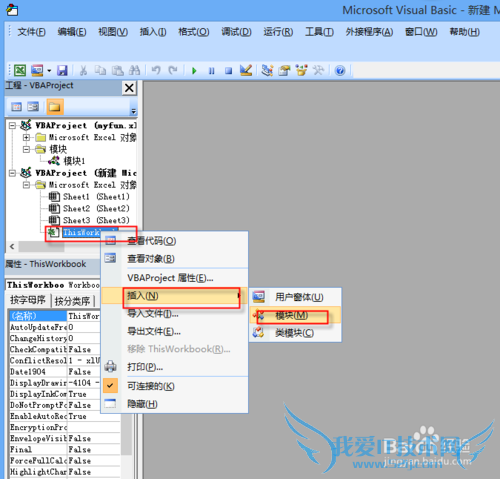Open 视图(V) menu
This screenshot has width=500, height=479.
[113, 32]
